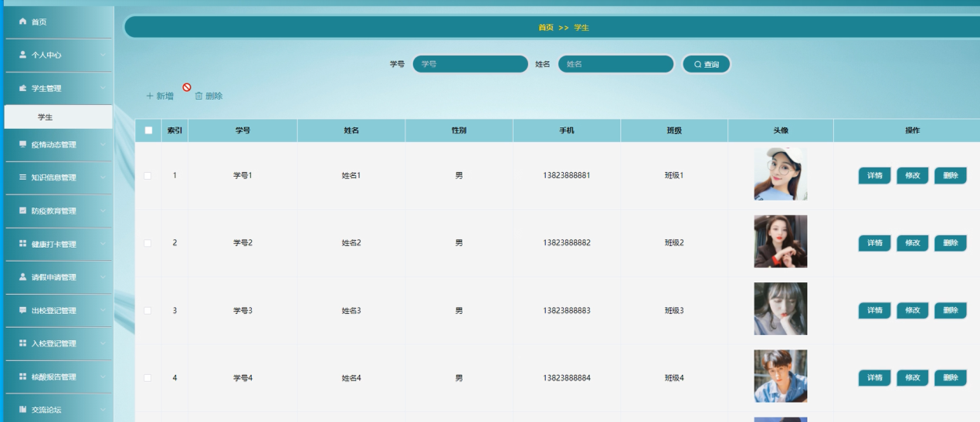Expand the 请假申请管理 menu arrow
Image resolution: width=980 pixels, height=422 pixels.
103,277
